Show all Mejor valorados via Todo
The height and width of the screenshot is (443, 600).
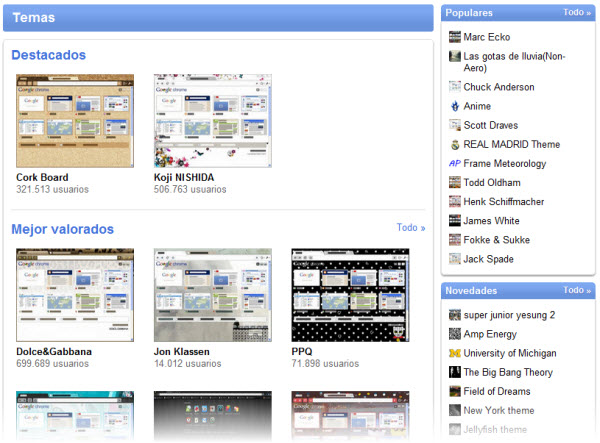(x=411, y=228)
